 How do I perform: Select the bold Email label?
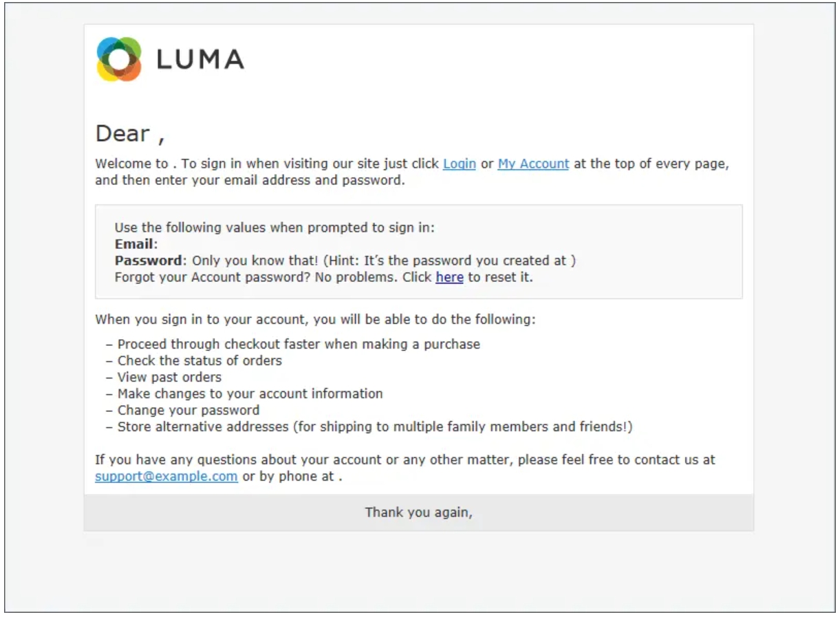coord(134,245)
